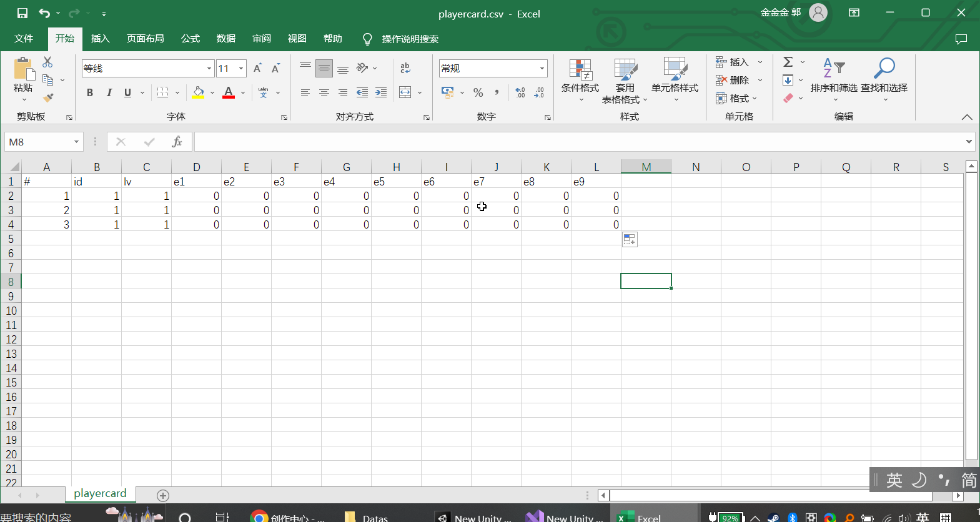Undo the last action
980x522 pixels.
[44, 13]
